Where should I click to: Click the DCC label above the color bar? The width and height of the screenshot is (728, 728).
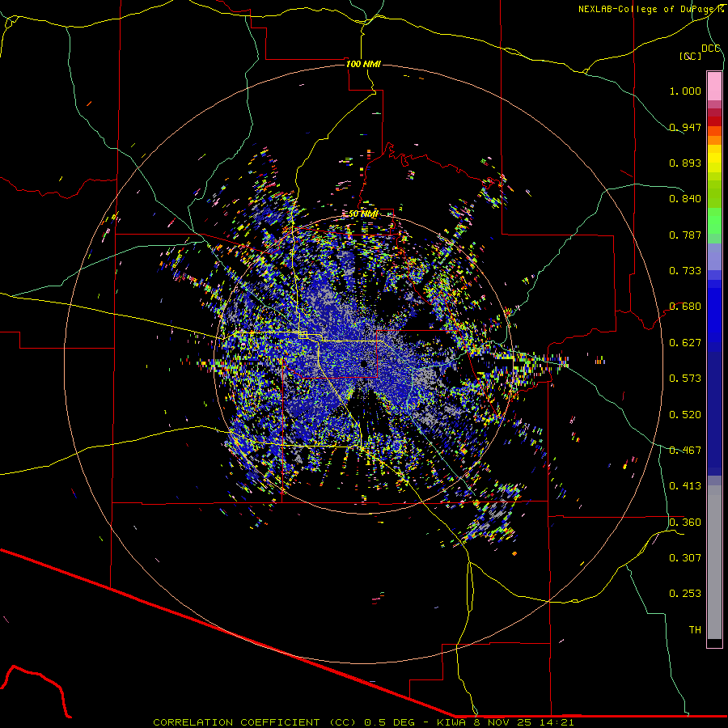(x=711, y=49)
